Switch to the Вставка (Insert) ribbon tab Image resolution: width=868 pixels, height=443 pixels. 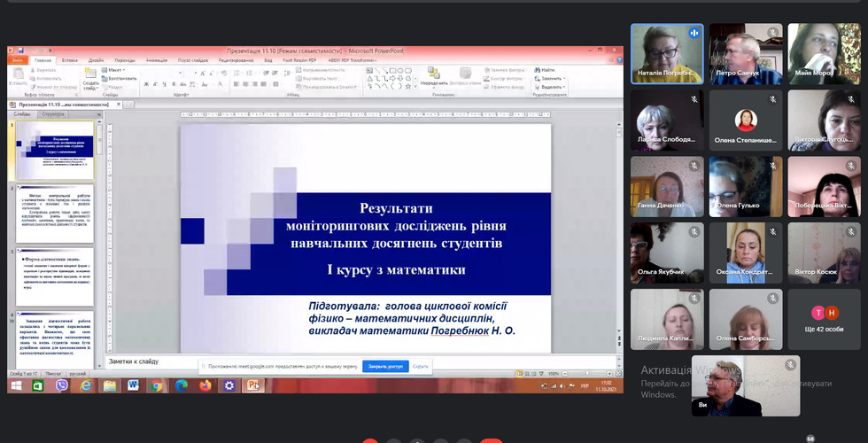tap(70, 60)
